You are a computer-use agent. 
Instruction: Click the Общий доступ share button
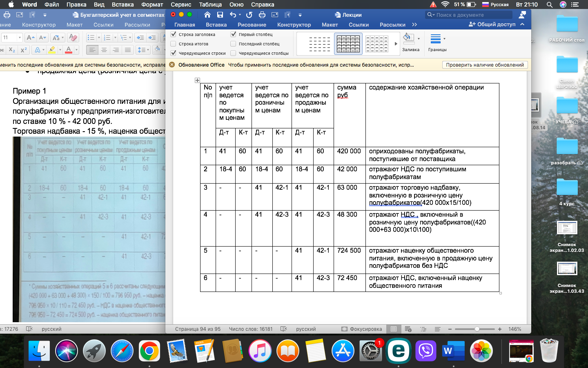coord(492,25)
